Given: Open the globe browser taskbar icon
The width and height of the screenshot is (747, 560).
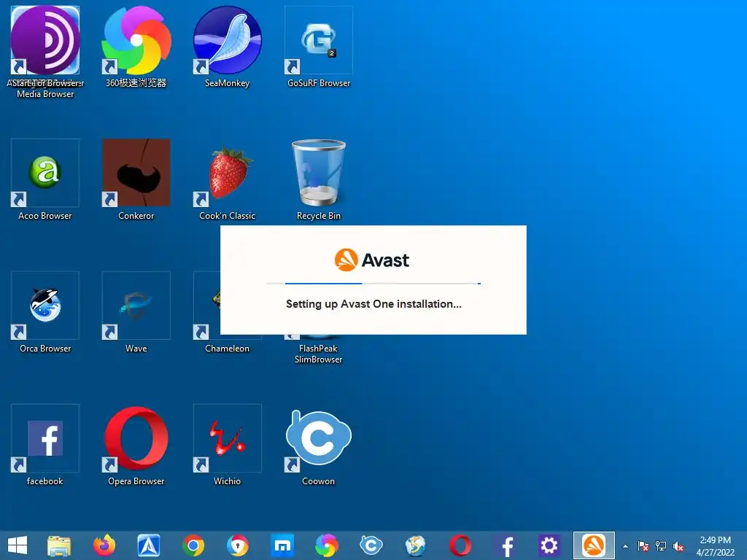Looking at the screenshot, I should (x=415, y=545).
